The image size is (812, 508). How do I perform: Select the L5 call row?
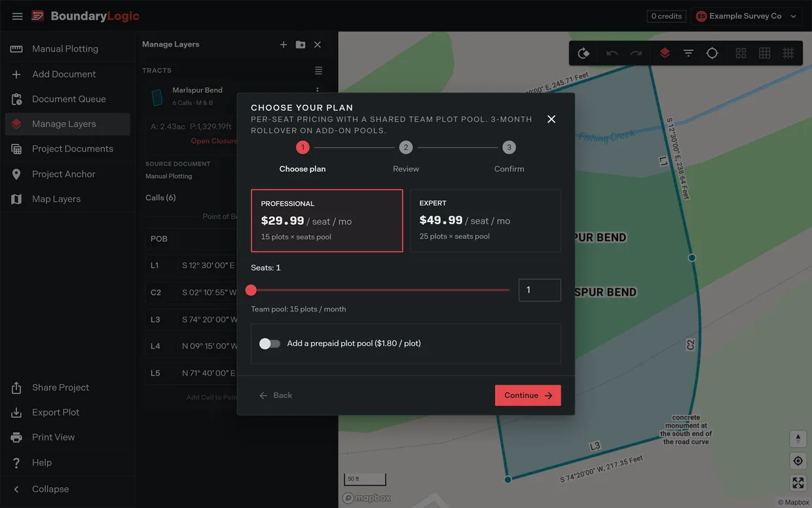point(191,373)
